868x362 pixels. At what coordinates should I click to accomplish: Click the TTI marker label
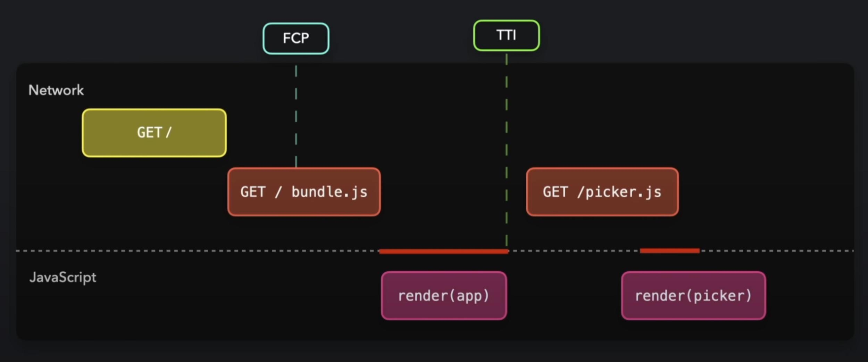click(506, 35)
